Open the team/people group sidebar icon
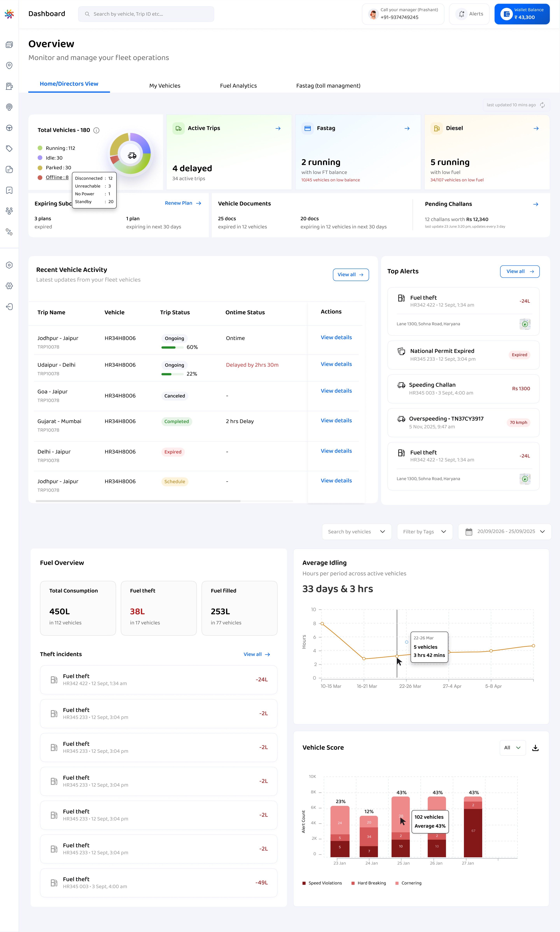The height and width of the screenshot is (932, 560). [x=10, y=211]
